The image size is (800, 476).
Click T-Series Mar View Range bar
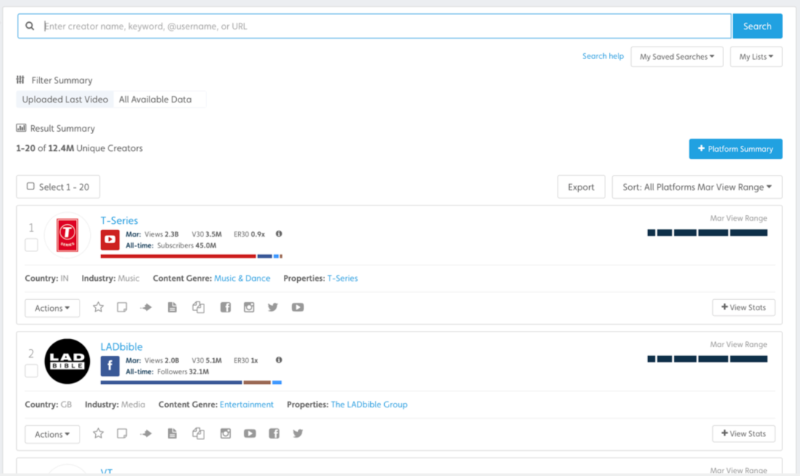click(707, 233)
